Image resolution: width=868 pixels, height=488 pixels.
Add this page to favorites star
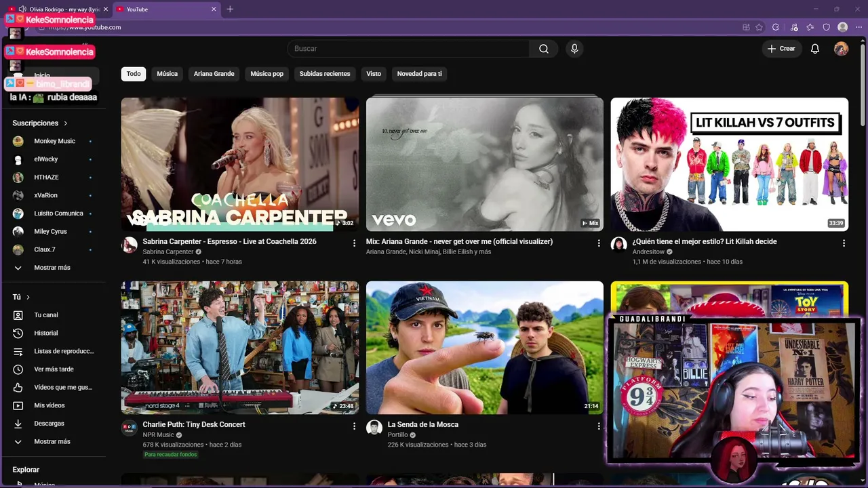(759, 27)
